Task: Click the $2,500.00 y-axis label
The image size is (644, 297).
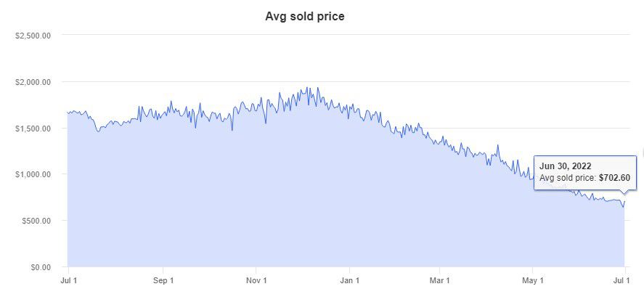Action: click(x=33, y=36)
